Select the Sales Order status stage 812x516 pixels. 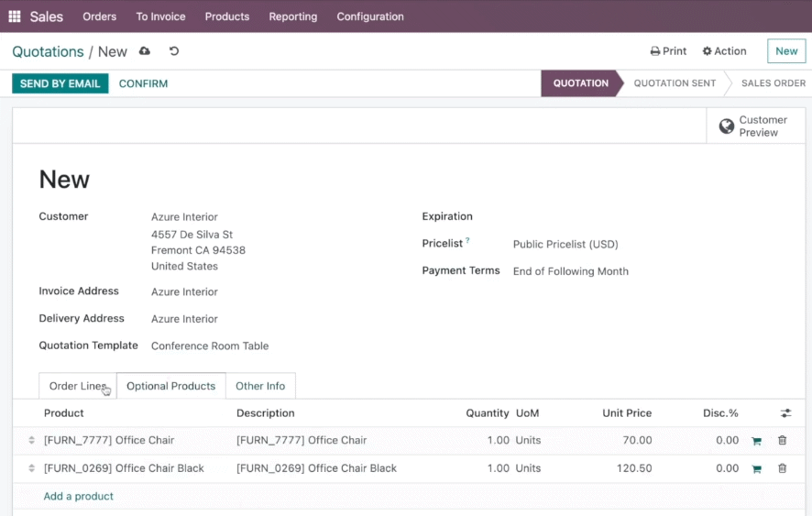point(774,83)
